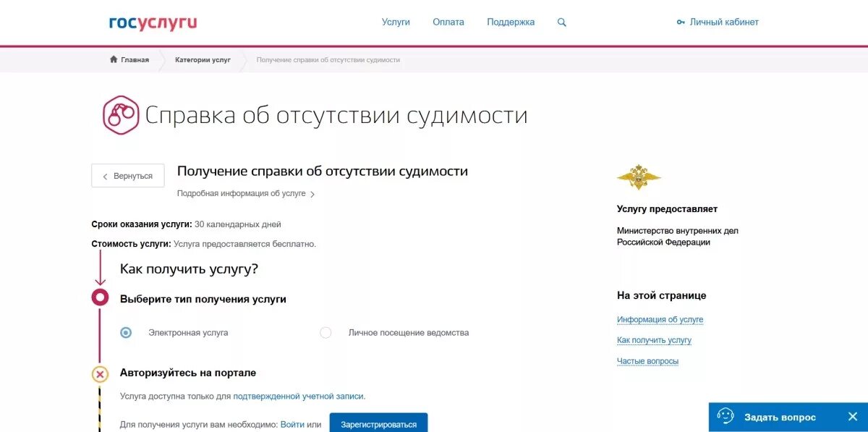Image resolution: width=868 pixels, height=432 pixels.
Task: Jump to Как получить услугу section
Action: pyautogui.click(x=654, y=340)
